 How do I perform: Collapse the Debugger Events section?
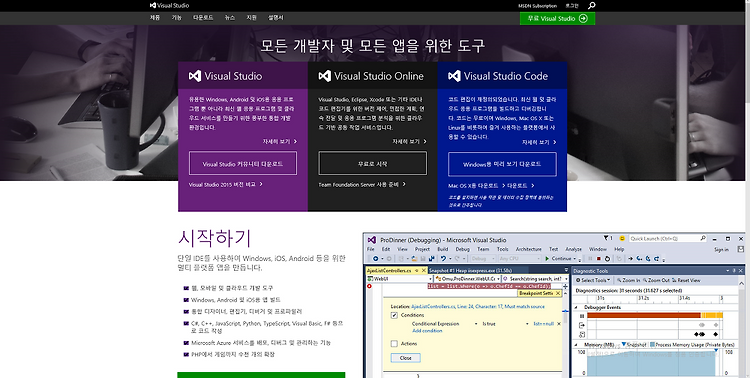576,308
